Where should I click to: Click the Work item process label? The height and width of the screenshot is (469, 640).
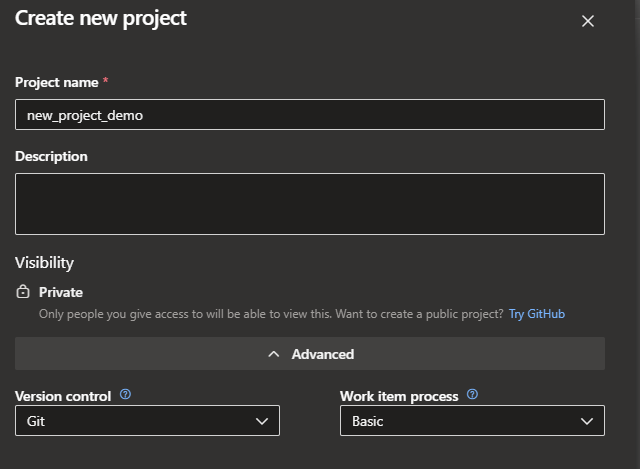399,396
